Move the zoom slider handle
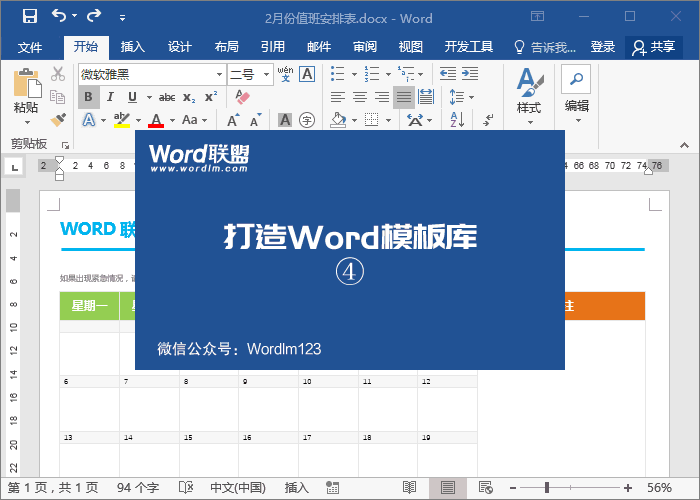The width and height of the screenshot is (700, 500). (x=546, y=488)
